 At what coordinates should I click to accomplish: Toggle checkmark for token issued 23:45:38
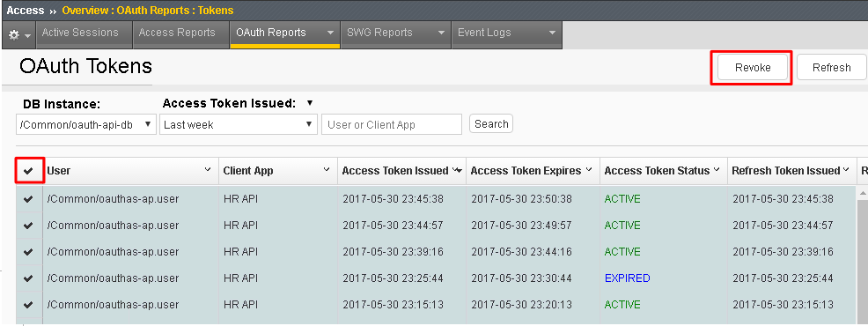(x=28, y=199)
